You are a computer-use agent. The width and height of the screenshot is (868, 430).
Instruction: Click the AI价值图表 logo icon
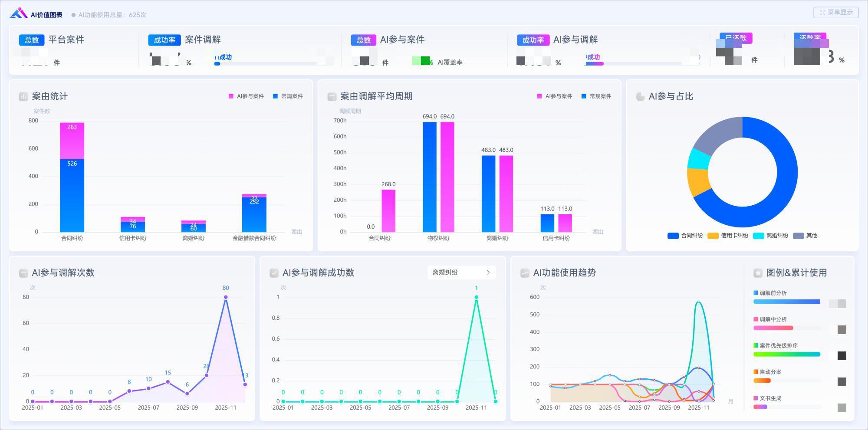[19, 13]
